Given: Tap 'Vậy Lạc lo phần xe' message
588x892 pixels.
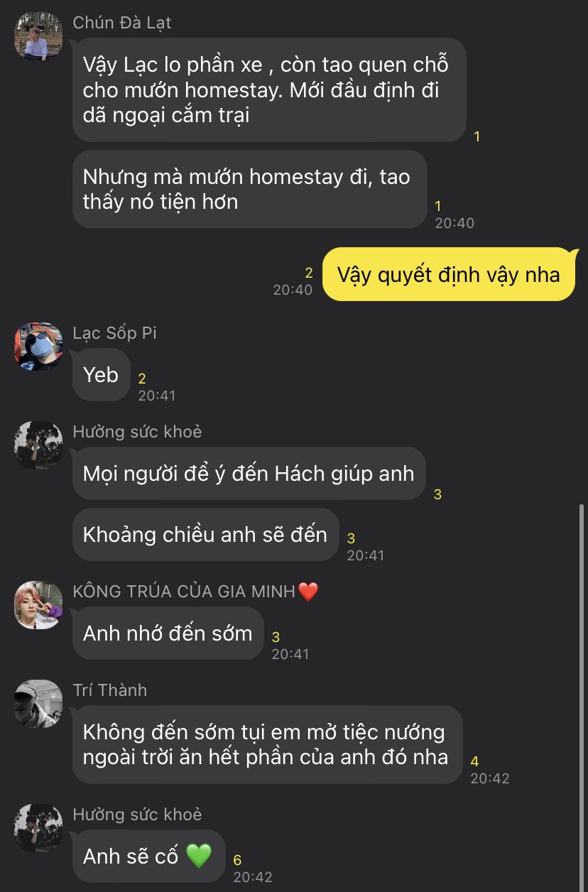Looking at the screenshot, I should [x=269, y=89].
